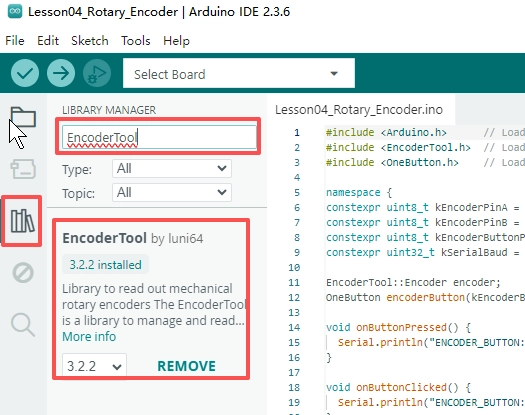525x415 pixels.
Task: Select the Library Manager books icon
Action: pyautogui.click(x=22, y=221)
